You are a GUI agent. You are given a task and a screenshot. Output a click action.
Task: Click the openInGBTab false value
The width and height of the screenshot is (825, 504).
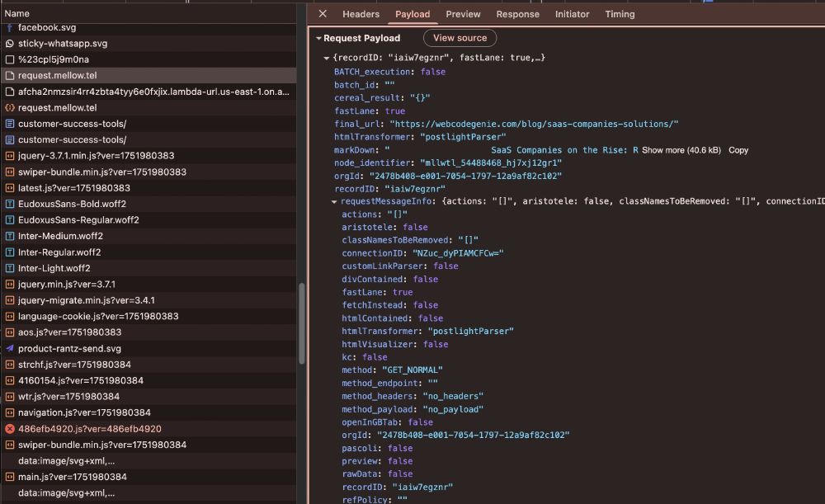point(421,422)
